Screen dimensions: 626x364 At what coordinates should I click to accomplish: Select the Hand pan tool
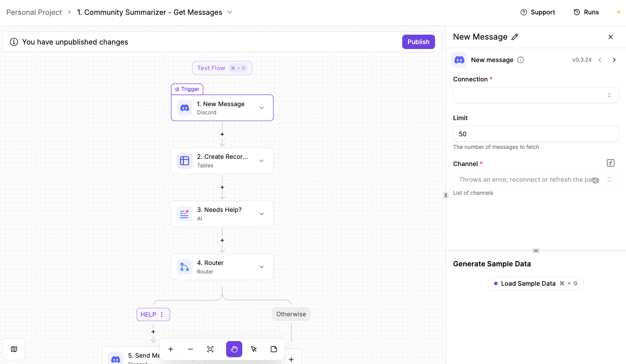(x=234, y=349)
